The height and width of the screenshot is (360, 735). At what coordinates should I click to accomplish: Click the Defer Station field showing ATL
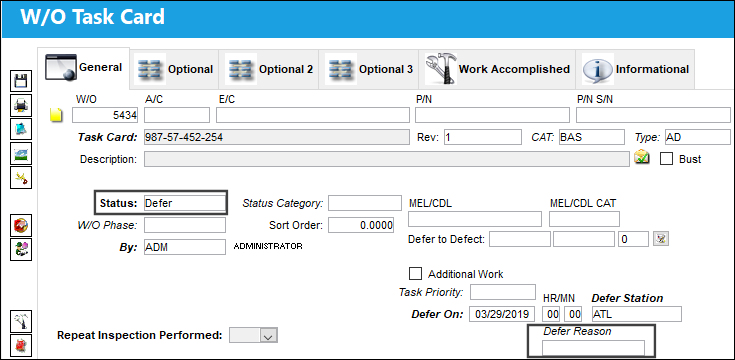[636, 314]
